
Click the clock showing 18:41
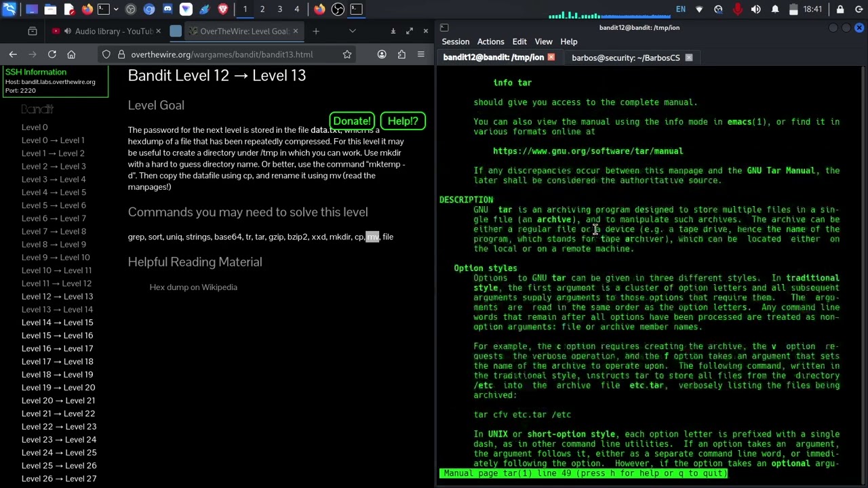point(812,9)
